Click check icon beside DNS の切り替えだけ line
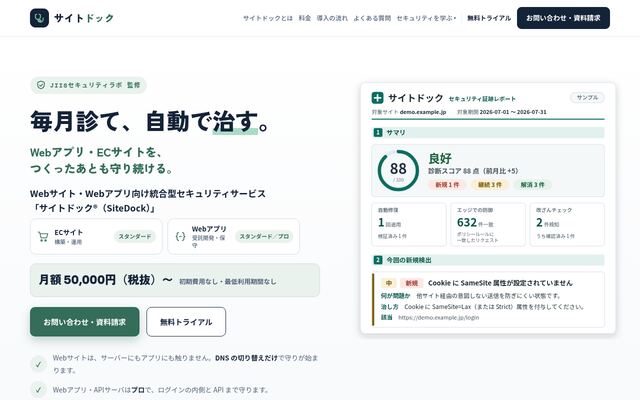This screenshot has height=400, width=640. (39, 364)
